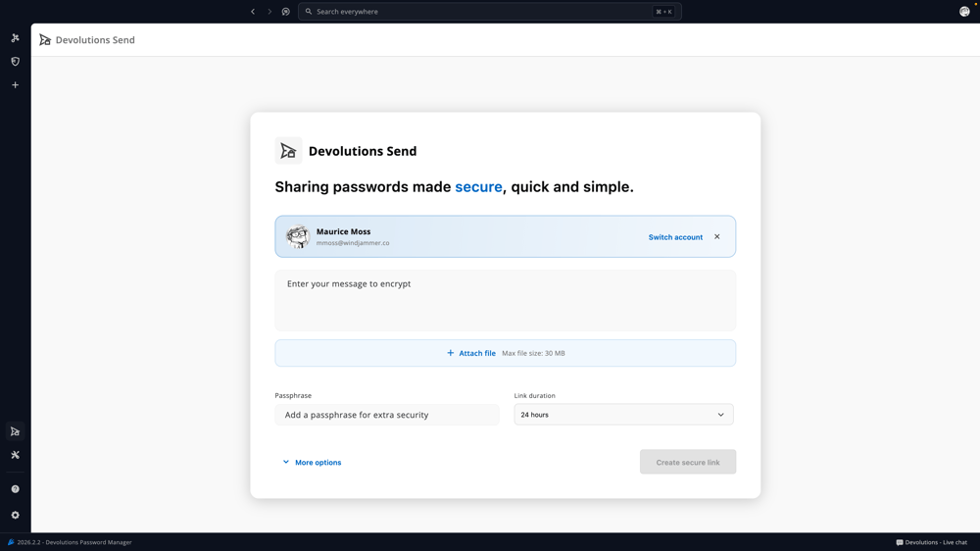Open Settings via the sidebar gear
The width and height of the screenshot is (980, 551).
(15, 515)
